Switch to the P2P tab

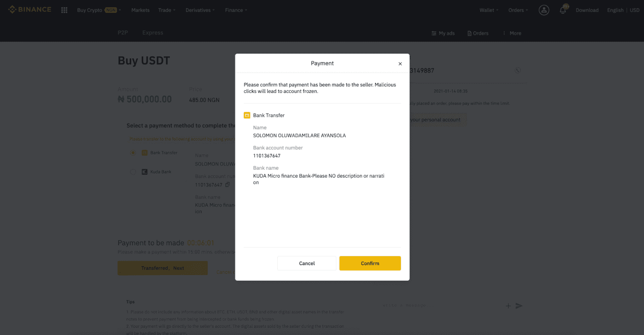tap(123, 33)
